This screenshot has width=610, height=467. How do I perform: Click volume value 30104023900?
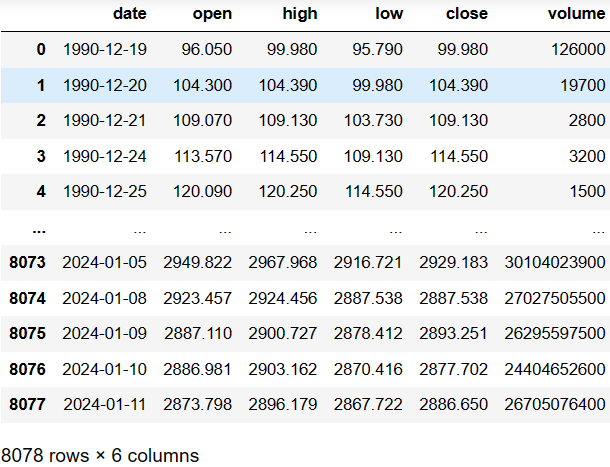(555, 262)
